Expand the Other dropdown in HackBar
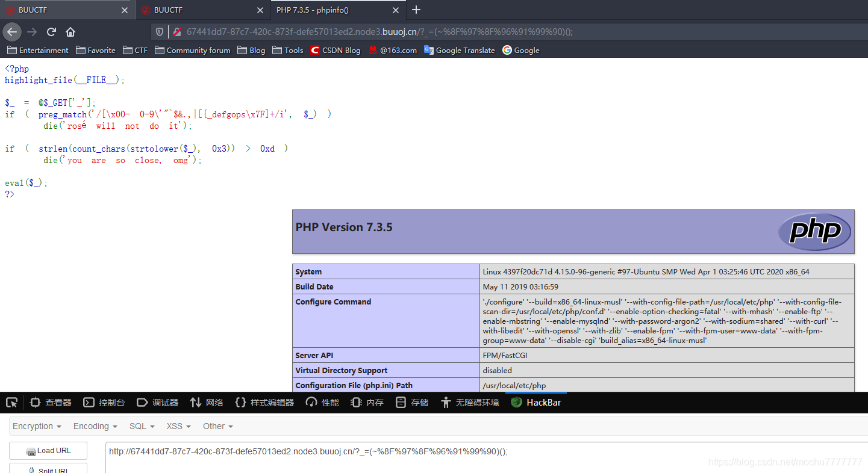This screenshot has width=868, height=473. point(218,426)
